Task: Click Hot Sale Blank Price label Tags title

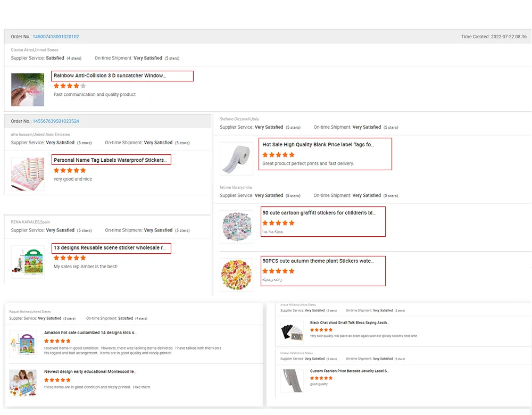Action: (x=318, y=145)
